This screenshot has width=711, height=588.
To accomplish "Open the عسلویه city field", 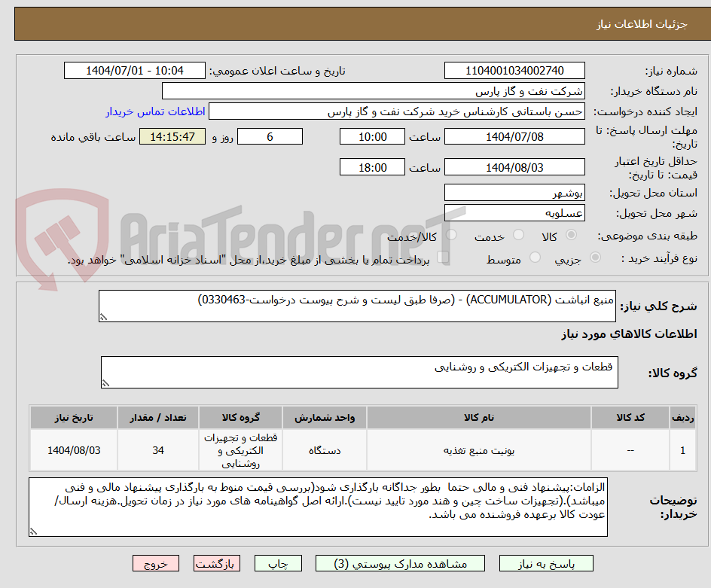I will point(514,213).
